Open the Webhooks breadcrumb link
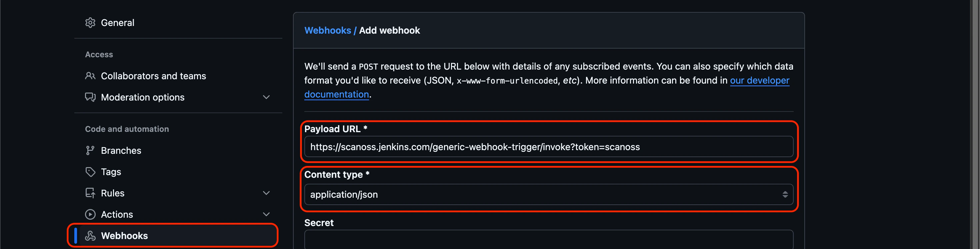The height and width of the screenshot is (249, 980). click(328, 30)
